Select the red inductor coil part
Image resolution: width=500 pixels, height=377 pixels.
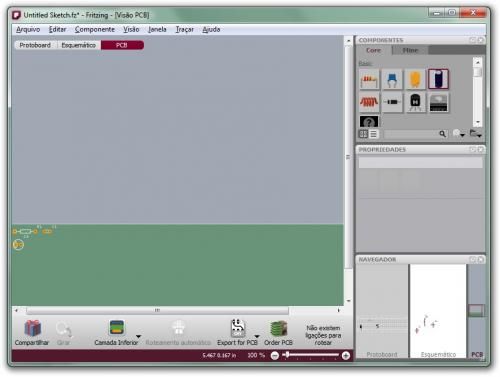pyautogui.click(x=369, y=102)
